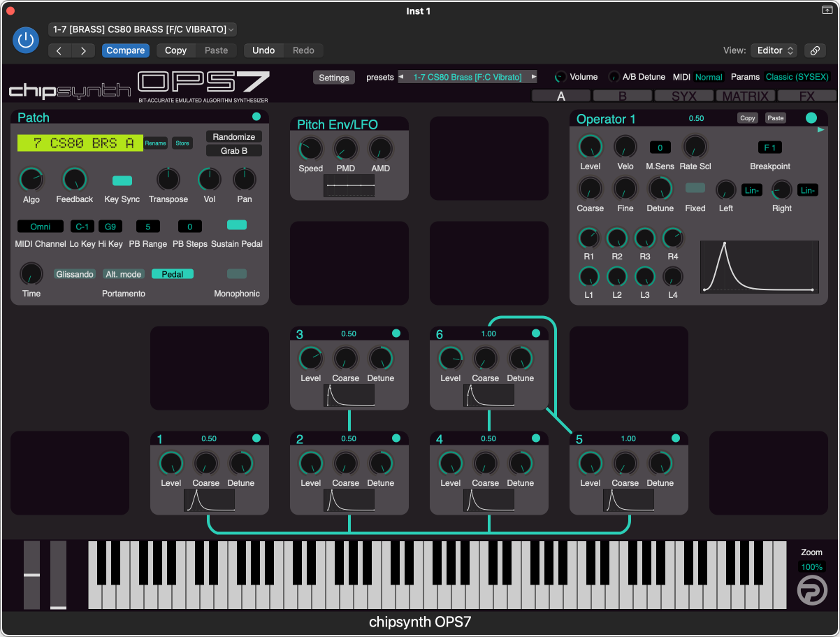Screen dimensions: 840x637
Task: Click the Operator 1 L4 knob
Action: click(673, 277)
